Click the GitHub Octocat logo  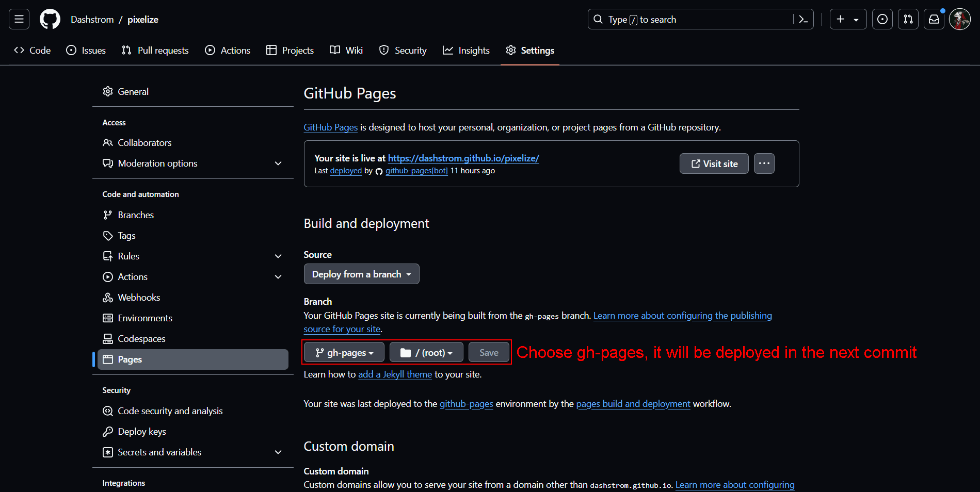(50, 19)
